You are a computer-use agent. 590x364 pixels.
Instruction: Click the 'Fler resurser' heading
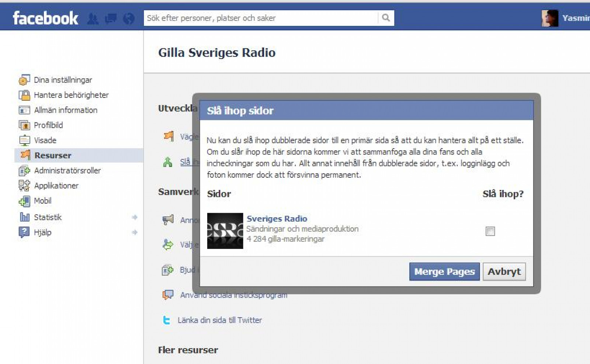pyautogui.click(x=188, y=350)
